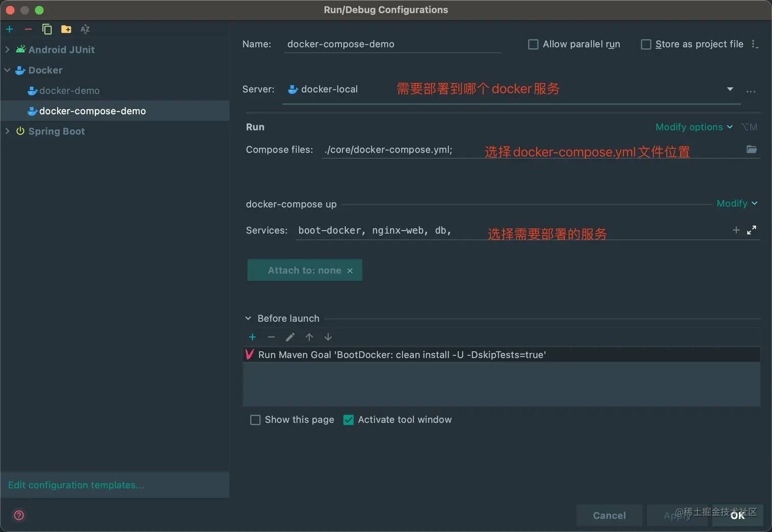Remove the selected Before launch task
This screenshot has height=532, width=772.
(271, 337)
